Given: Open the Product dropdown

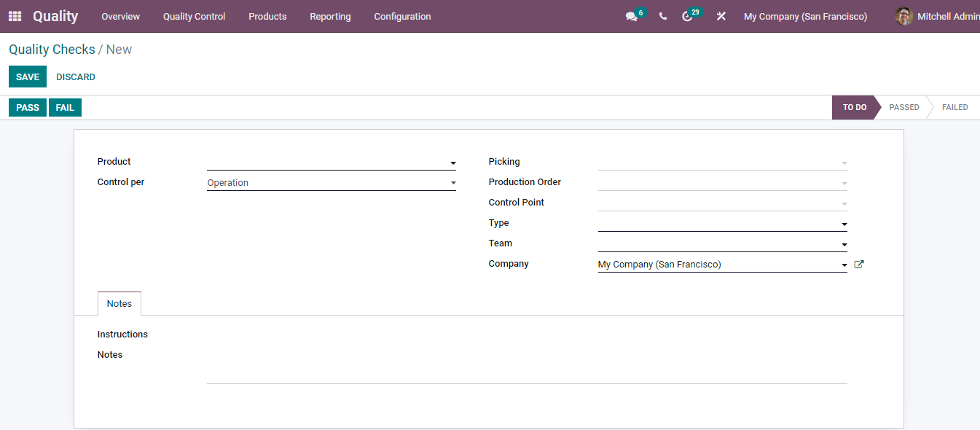Looking at the screenshot, I should coord(452,163).
